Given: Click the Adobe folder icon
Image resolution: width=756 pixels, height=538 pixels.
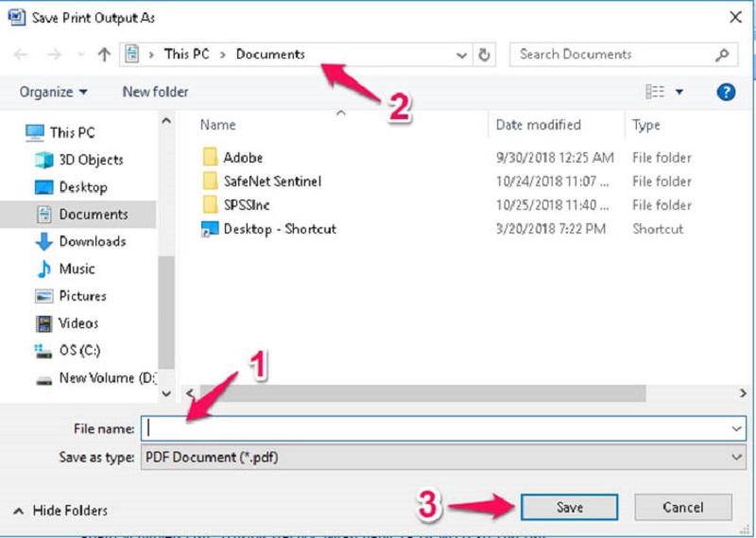Looking at the screenshot, I should coord(210,157).
